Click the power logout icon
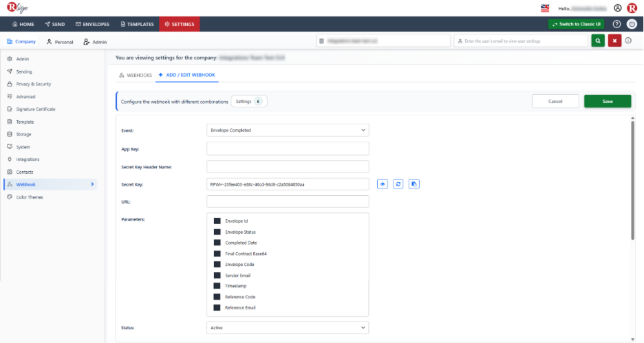The width and height of the screenshot is (644, 343). [632, 24]
